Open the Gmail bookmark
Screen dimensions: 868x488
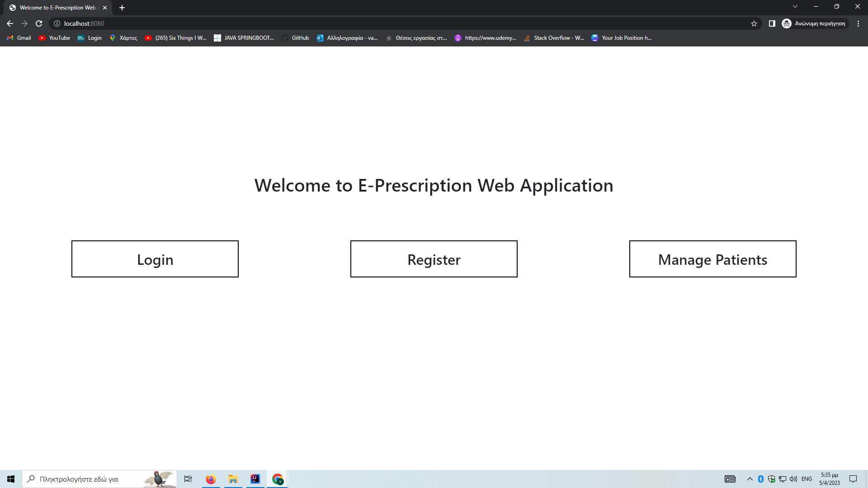[19, 38]
